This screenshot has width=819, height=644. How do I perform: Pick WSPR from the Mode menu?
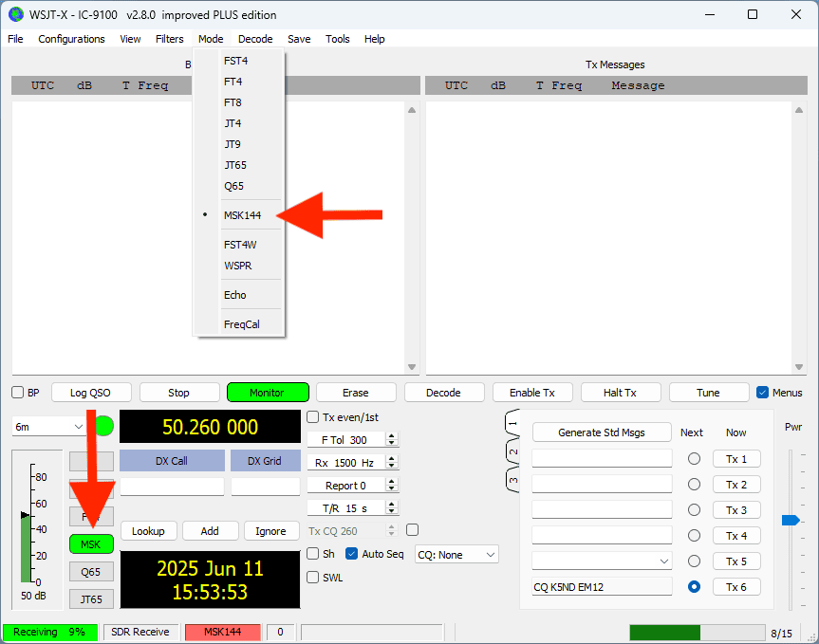point(237,266)
